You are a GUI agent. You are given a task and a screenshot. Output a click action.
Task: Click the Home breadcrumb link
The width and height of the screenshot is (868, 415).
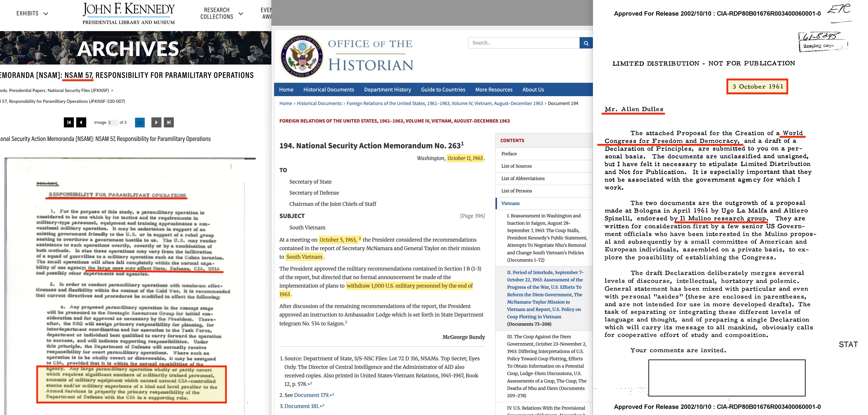(x=285, y=103)
